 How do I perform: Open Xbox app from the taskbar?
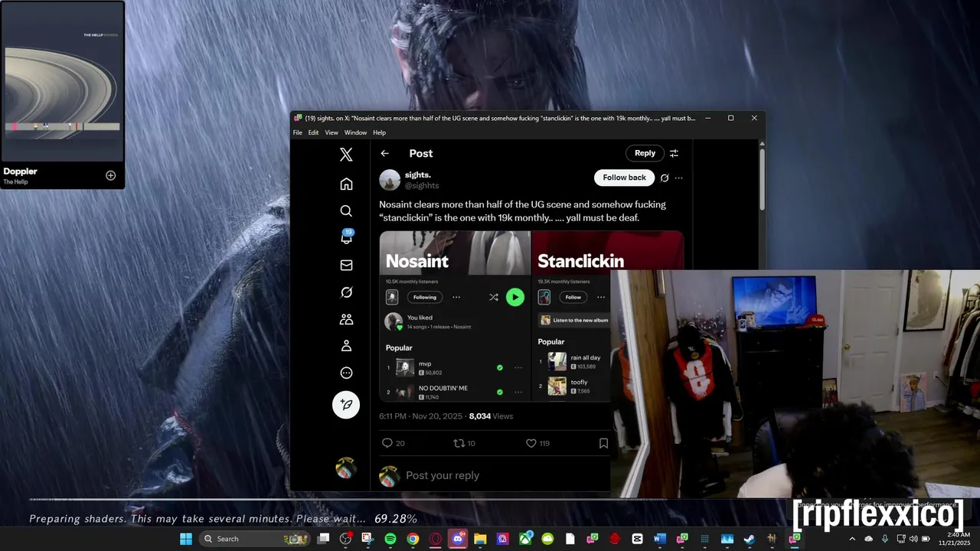pyautogui.click(x=525, y=539)
